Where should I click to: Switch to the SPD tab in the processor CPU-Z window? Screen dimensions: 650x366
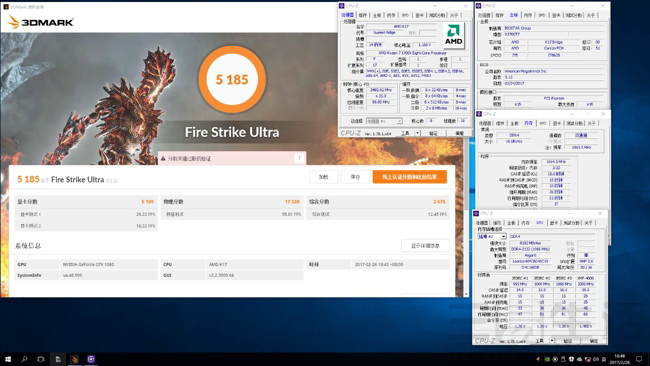(405, 15)
